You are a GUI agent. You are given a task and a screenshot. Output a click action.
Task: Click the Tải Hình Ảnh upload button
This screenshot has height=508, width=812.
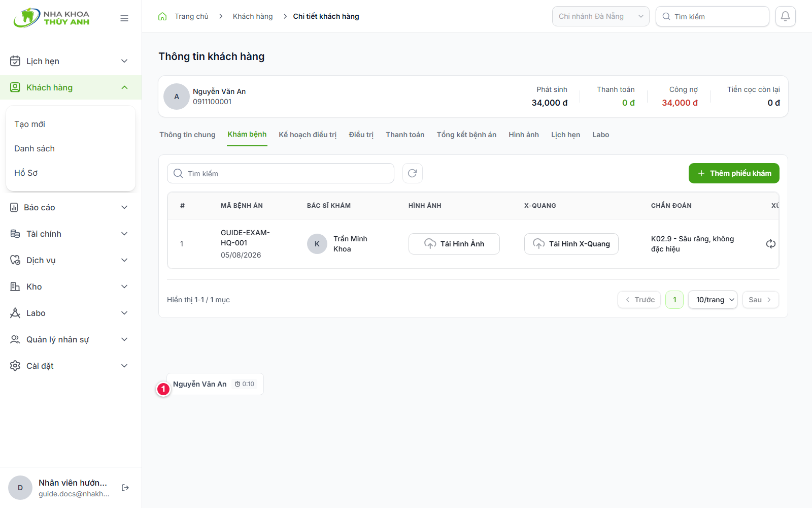pyautogui.click(x=454, y=244)
